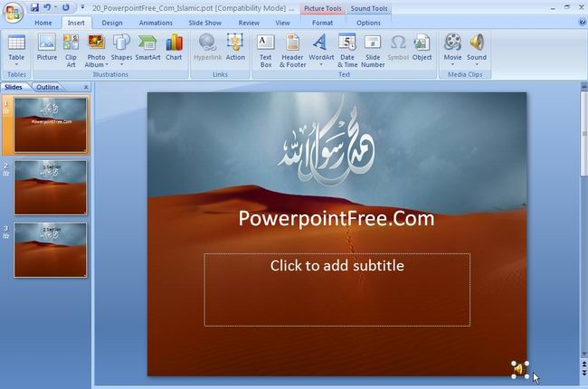Expand the Photo Album dropdown arrow
This screenshot has width=588, height=389.
click(x=107, y=64)
